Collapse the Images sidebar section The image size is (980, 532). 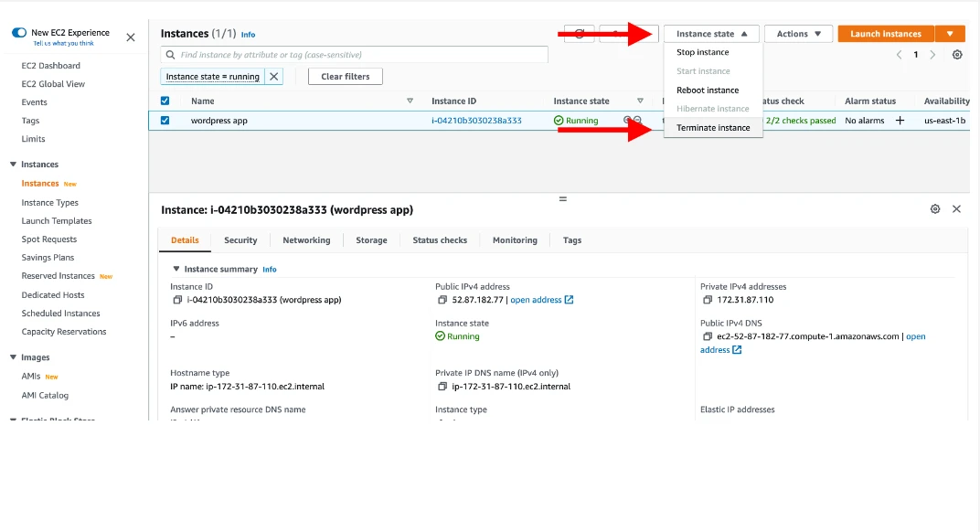(13, 357)
